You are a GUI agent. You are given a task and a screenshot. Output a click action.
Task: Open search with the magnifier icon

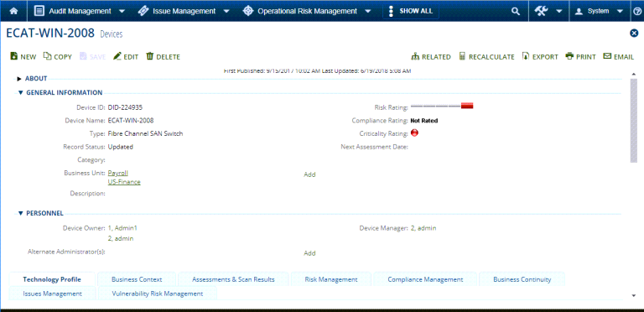(516, 12)
